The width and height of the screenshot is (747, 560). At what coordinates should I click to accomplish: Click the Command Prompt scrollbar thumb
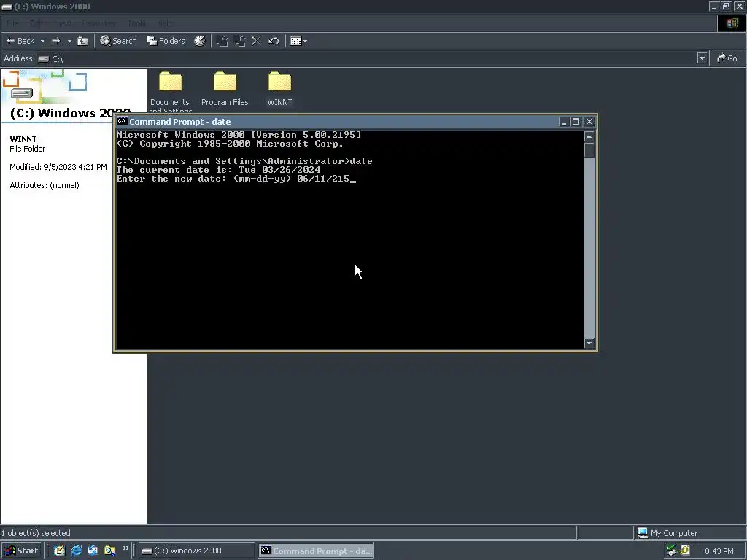tap(589, 150)
